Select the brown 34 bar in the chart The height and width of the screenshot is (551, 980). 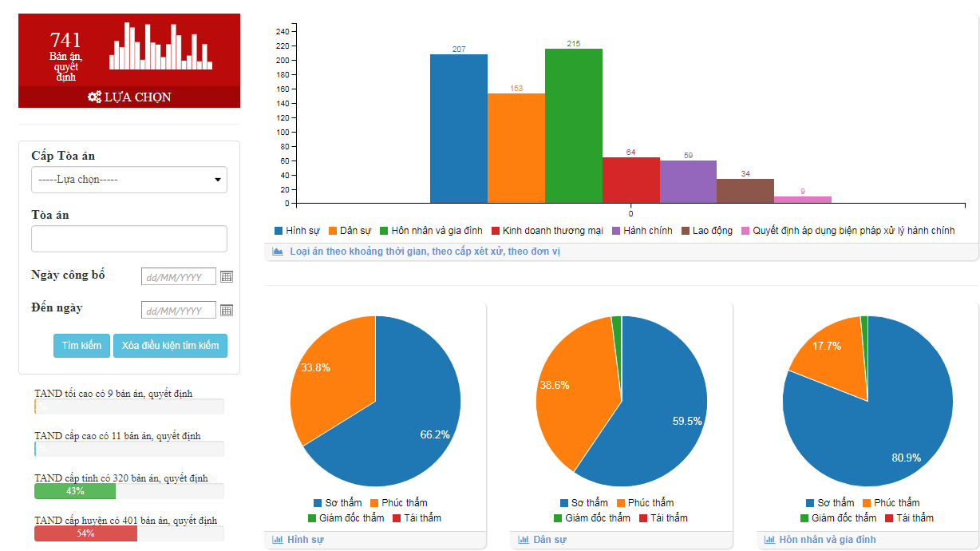click(745, 191)
